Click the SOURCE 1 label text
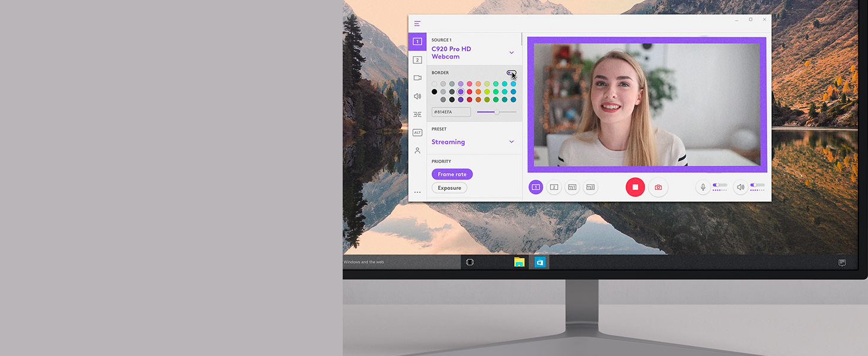The height and width of the screenshot is (356, 868). pos(441,40)
